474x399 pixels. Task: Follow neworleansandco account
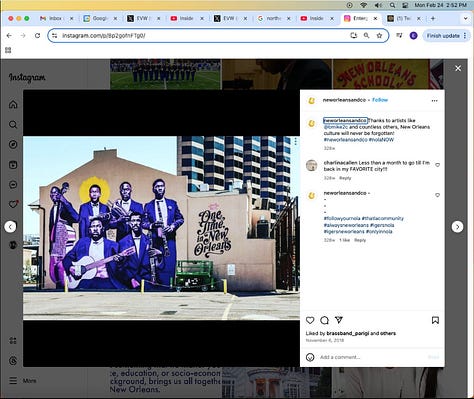(x=380, y=100)
